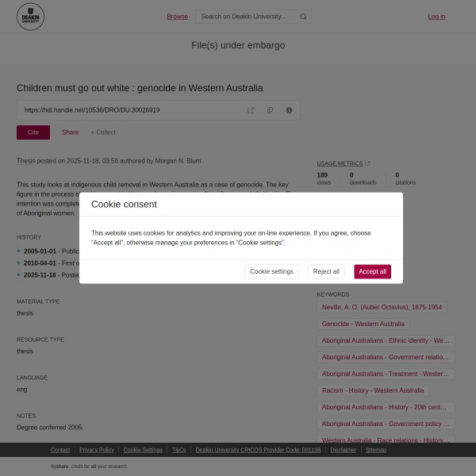This screenshot has width=476, height=476.
Task: Click the Log in link
Action: [x=436, y=17]
